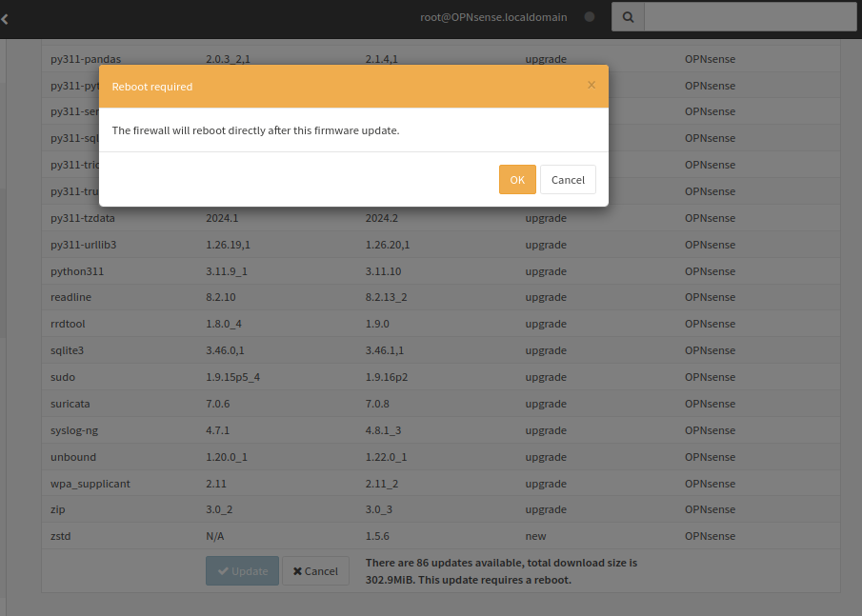Screen dimensions: 862x616
Task: Click the root@OPNsense.localdomain user label
Action: (493, 17)
